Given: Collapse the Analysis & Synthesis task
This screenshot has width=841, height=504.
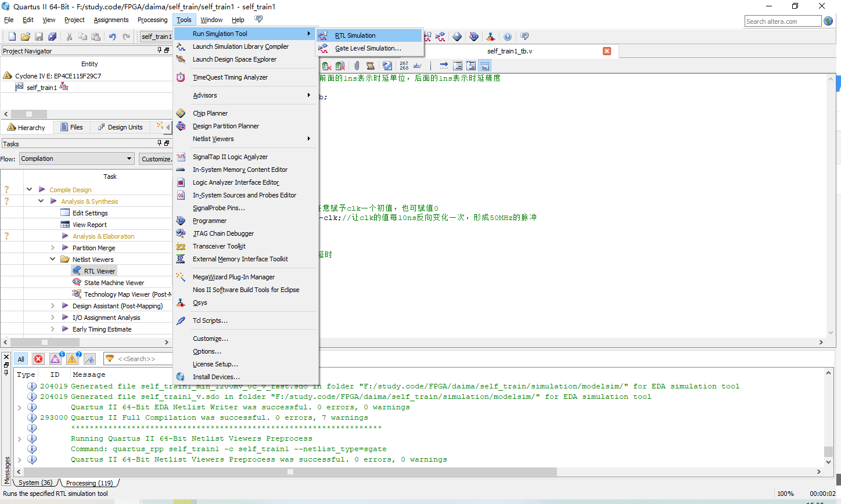Looking at the screenshot, I should [x=41, y=201].
